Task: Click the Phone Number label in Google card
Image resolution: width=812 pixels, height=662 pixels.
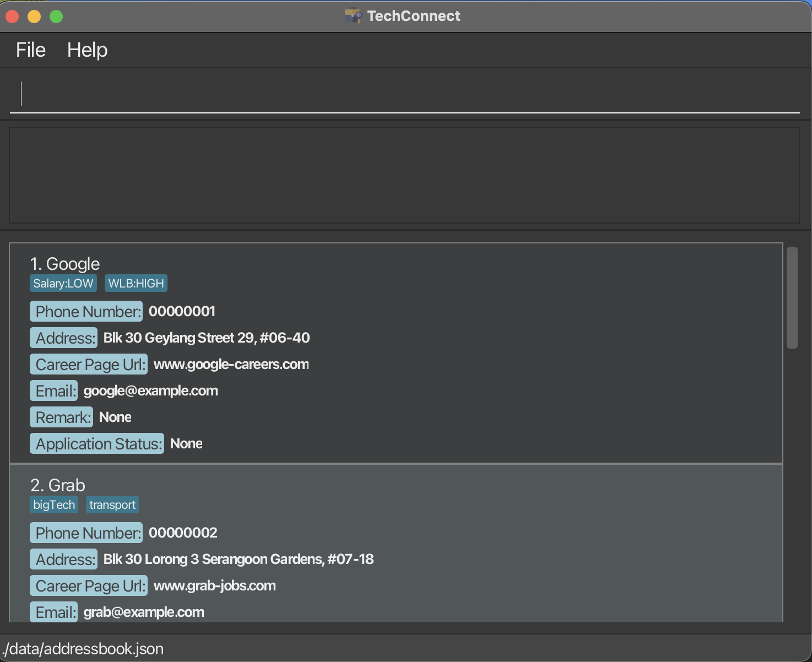Action: 86,311
